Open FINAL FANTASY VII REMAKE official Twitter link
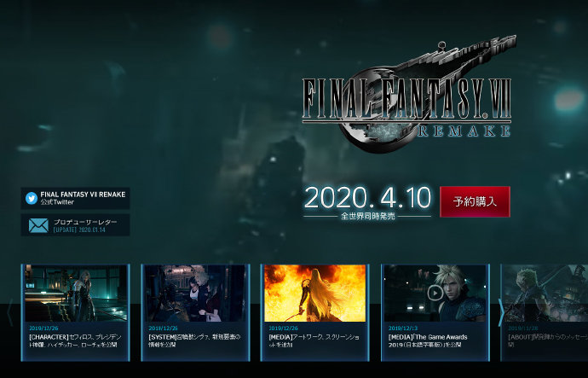The width and height of the screenshot is (588, 378). tap(75, 198)
